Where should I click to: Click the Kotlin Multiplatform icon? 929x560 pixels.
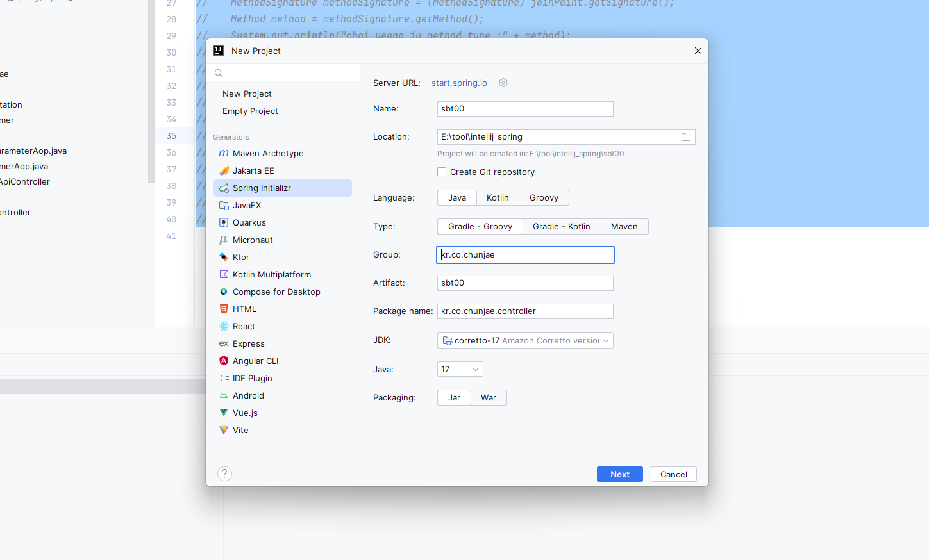[x=224, y=274]
